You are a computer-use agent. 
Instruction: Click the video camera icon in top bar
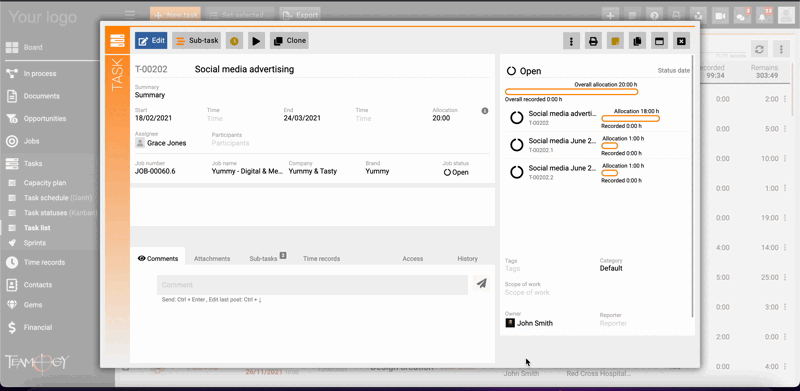click(720, 16)
